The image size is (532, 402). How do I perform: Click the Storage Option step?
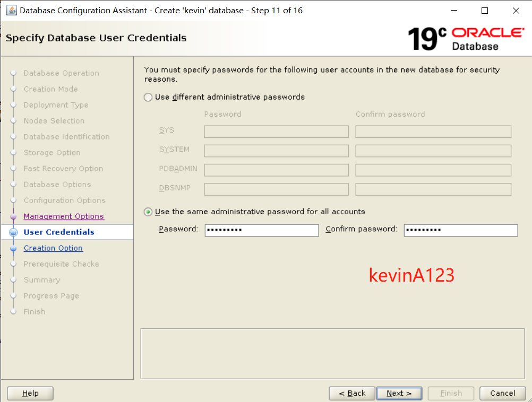pos(52,153)
